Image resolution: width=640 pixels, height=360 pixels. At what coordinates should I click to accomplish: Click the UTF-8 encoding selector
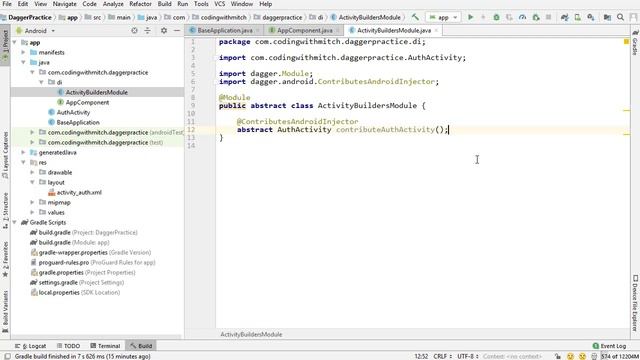pos(467,356)
